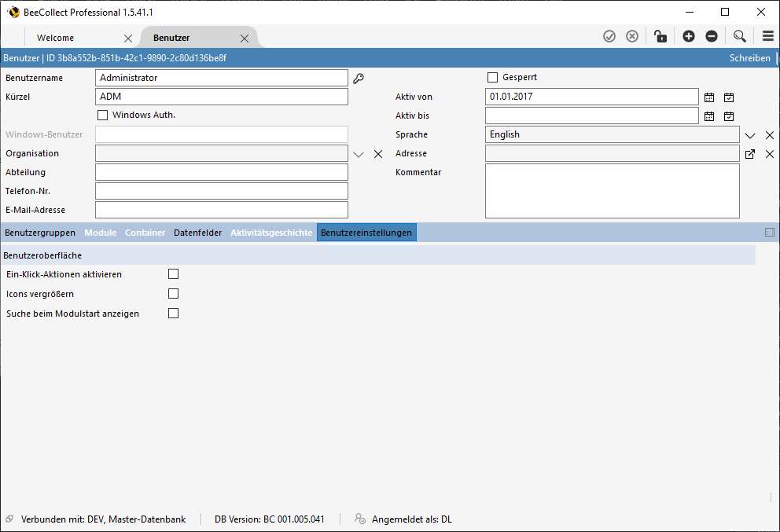Viewport: 780px width, 532px height.
Task: Open the Aktiv von calendar picker
Action: pyautogui.click(x=709, y=97)
